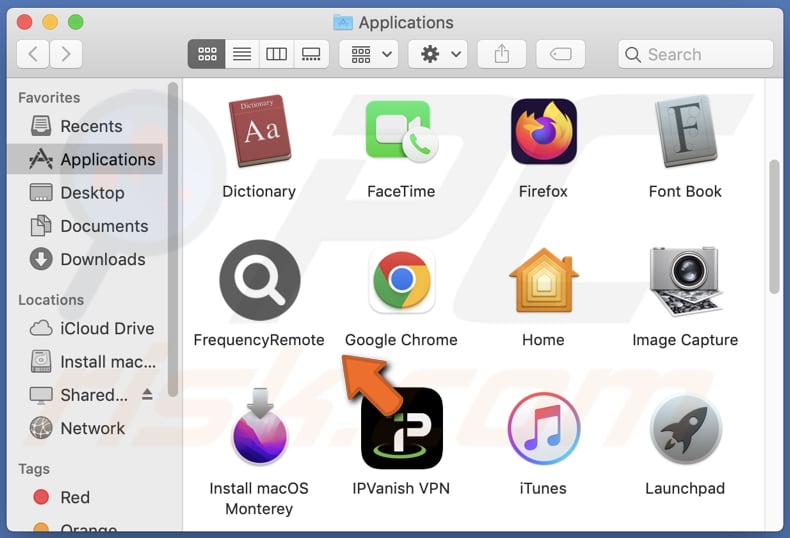Select the FrequencyRemote magnifier icon

(x=259, y=280)
